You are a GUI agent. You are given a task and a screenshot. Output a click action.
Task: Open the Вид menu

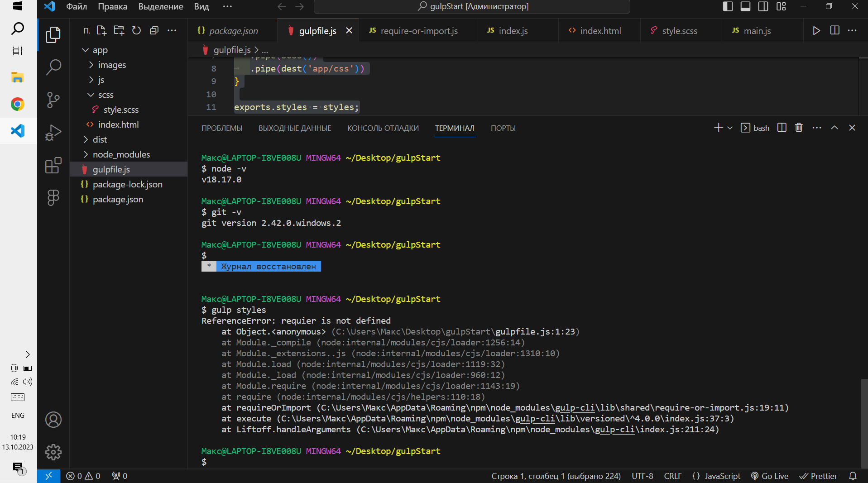(201, 6)
